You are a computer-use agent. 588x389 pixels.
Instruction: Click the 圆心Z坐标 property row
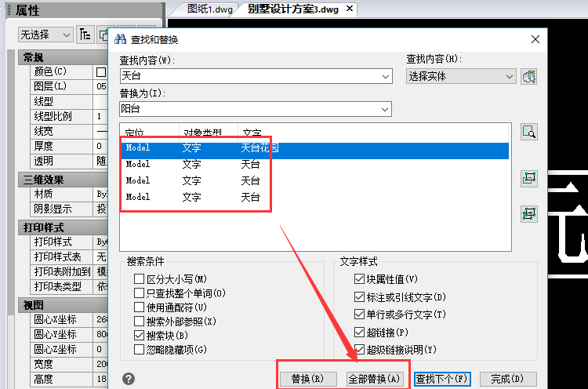[x=69, y=349]
